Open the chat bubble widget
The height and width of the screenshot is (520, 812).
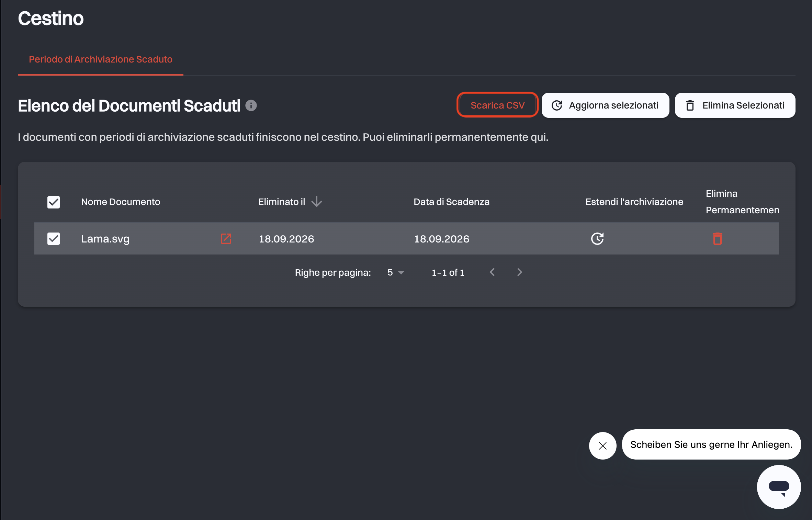779,487
